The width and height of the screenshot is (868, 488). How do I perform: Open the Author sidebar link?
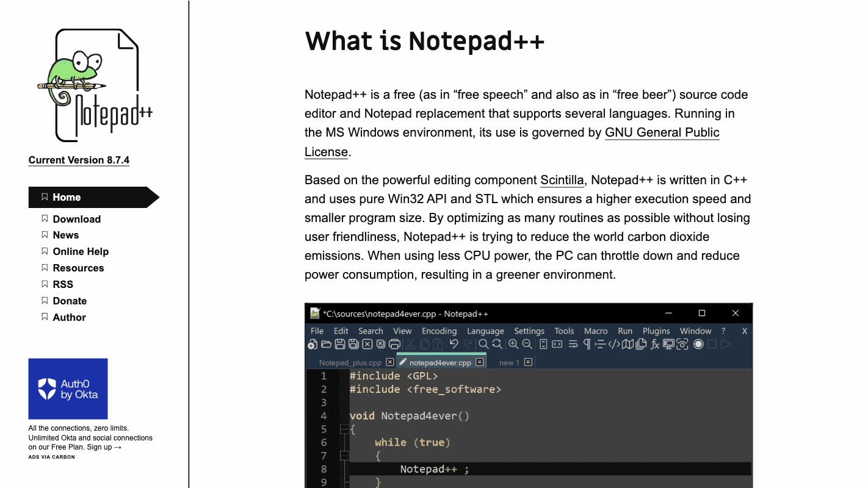click(69, 317)
